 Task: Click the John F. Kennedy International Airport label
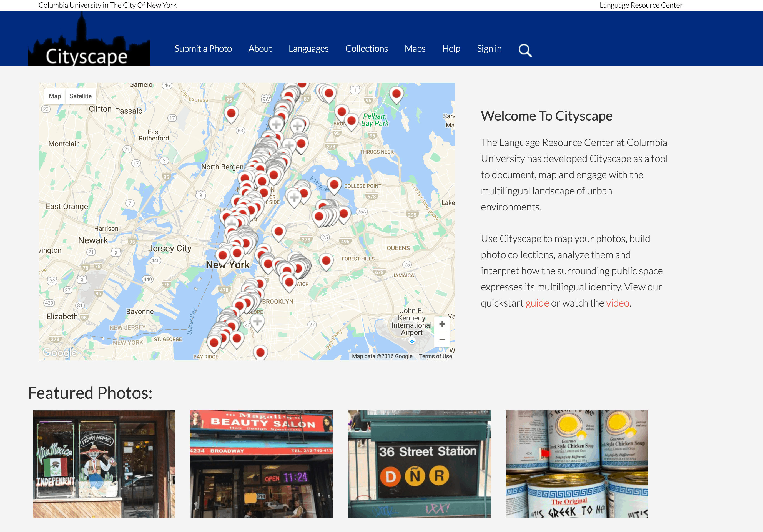pos(411,321)
